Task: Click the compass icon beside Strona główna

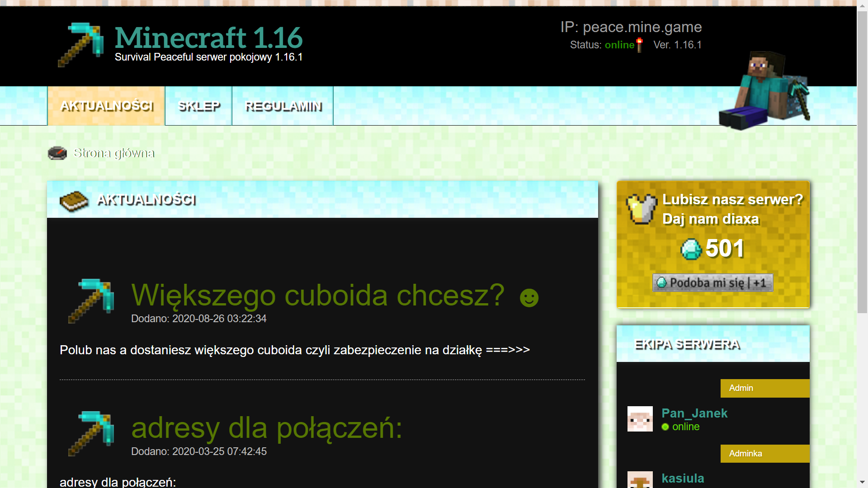Action: coord(57,153)
